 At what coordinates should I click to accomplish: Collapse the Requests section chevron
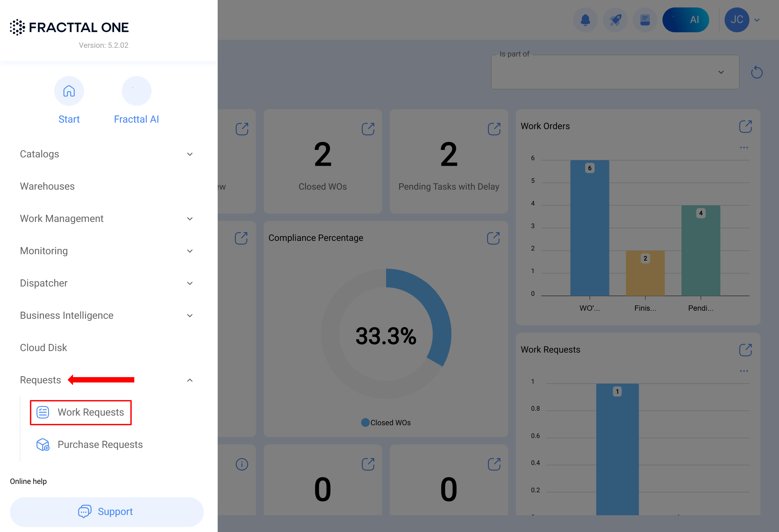[190, 380]
